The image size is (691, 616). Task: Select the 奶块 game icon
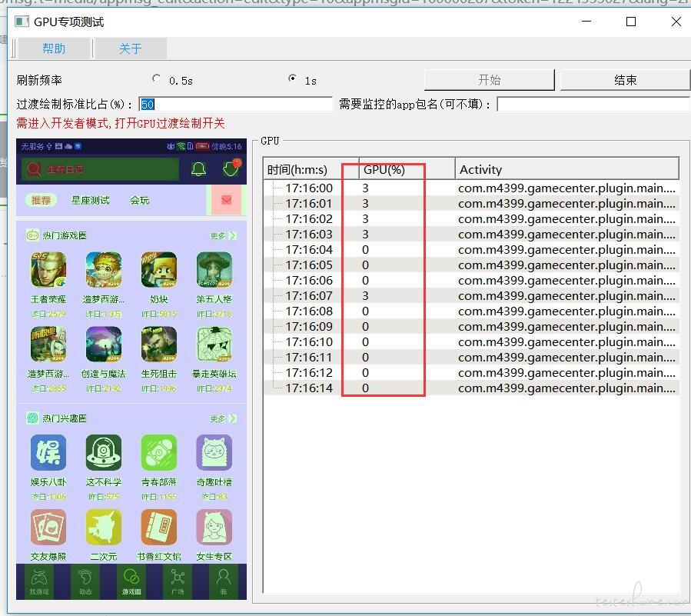pyautogui.click(x=158, y=271)
